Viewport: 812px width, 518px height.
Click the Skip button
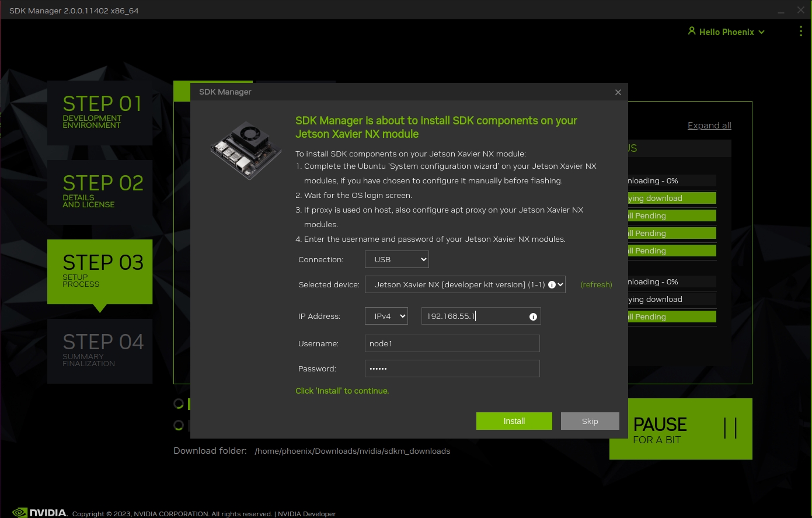pos(590,421)
